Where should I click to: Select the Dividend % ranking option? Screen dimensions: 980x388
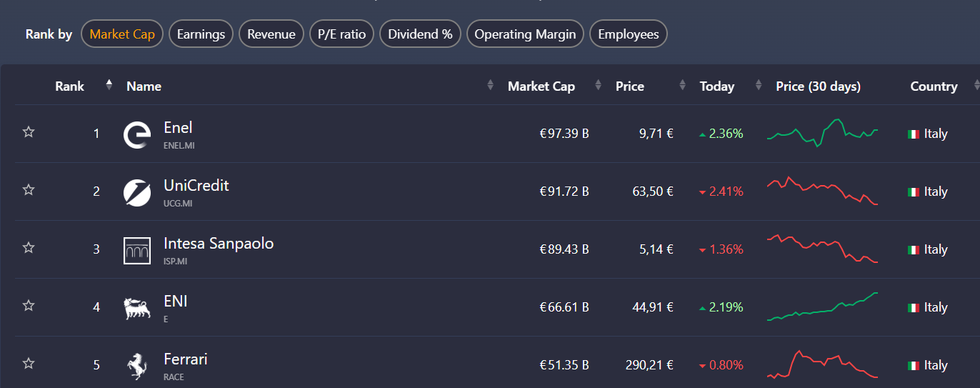coord(420,34)
